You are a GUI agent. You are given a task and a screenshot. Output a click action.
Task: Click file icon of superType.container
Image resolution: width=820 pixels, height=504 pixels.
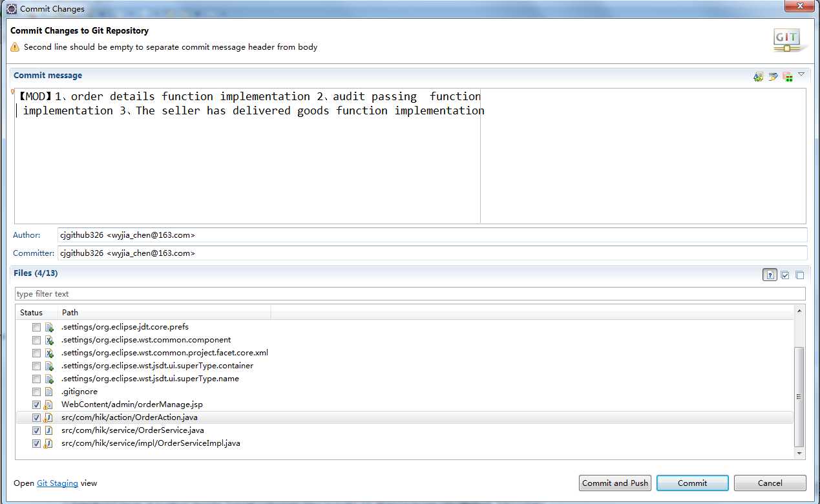point(48,366)
